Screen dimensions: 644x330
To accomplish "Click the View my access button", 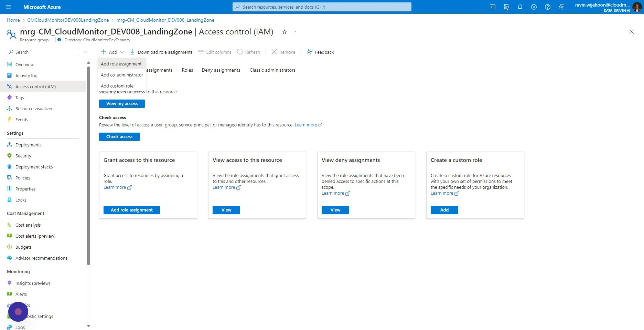I will point(122,104).
